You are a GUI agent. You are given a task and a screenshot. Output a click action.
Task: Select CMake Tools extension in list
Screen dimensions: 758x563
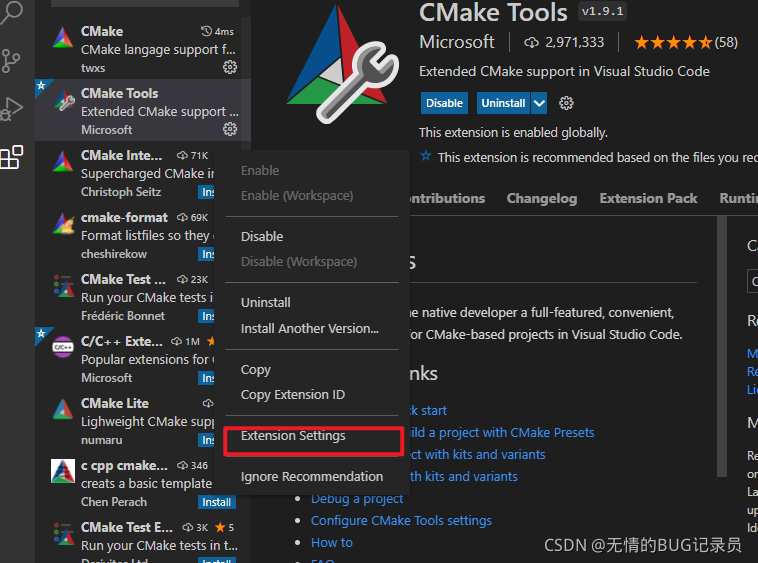coord(143,110)
